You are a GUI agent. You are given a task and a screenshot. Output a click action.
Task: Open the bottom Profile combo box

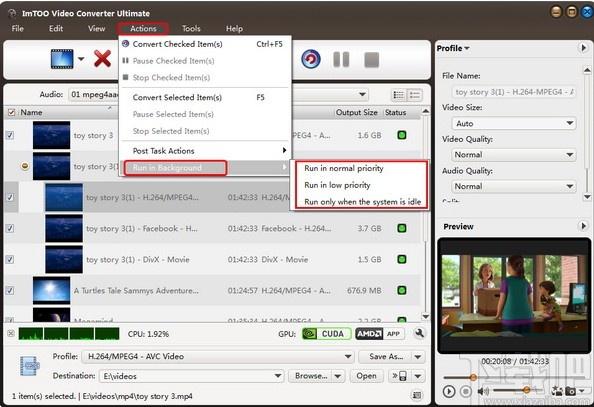(x=219, y=357)
